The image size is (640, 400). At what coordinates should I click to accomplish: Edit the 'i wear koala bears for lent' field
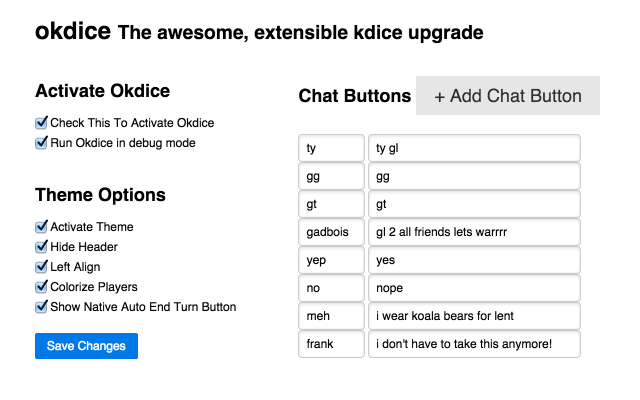[x=474, y=316]
